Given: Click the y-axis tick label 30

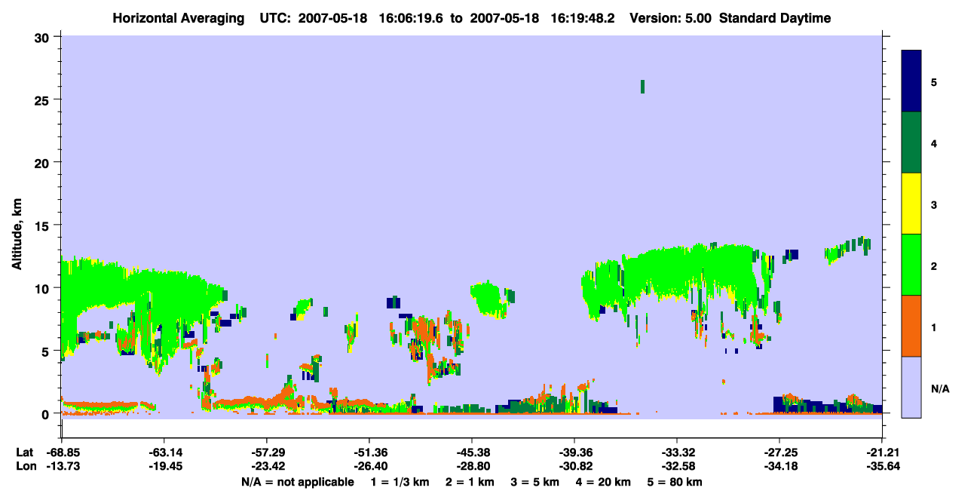Looking at the screenshot, I should pos(44,37).
